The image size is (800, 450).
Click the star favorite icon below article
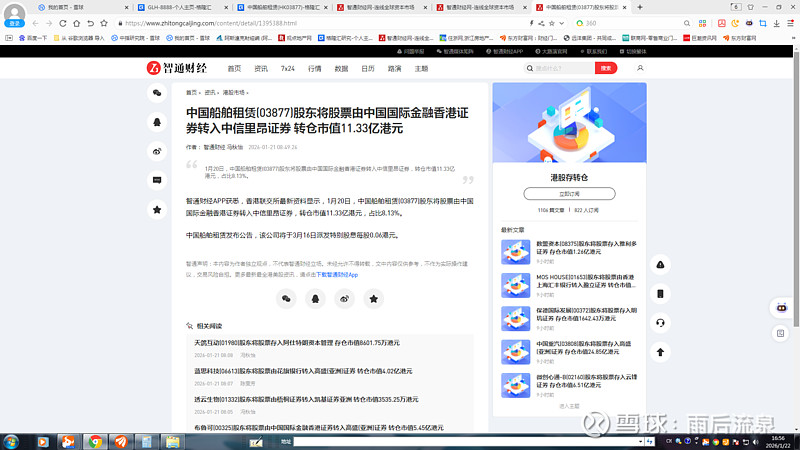[373, 299]
